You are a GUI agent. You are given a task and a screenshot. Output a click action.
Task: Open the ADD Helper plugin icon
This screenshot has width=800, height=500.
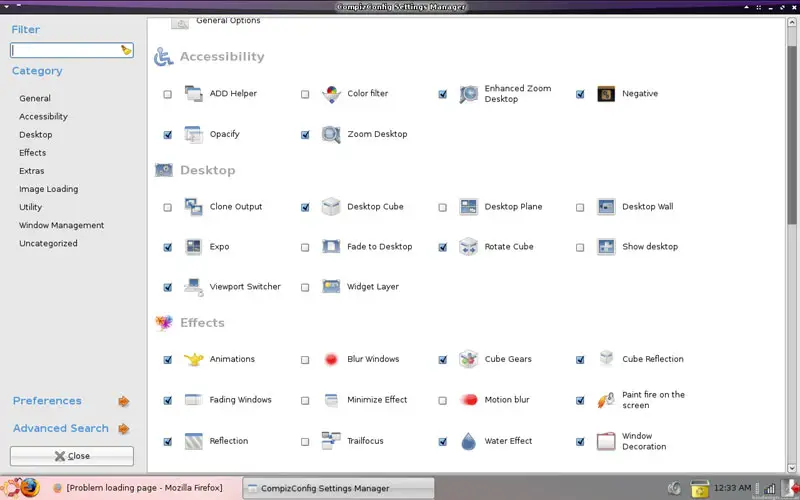(x=193, y=94)
